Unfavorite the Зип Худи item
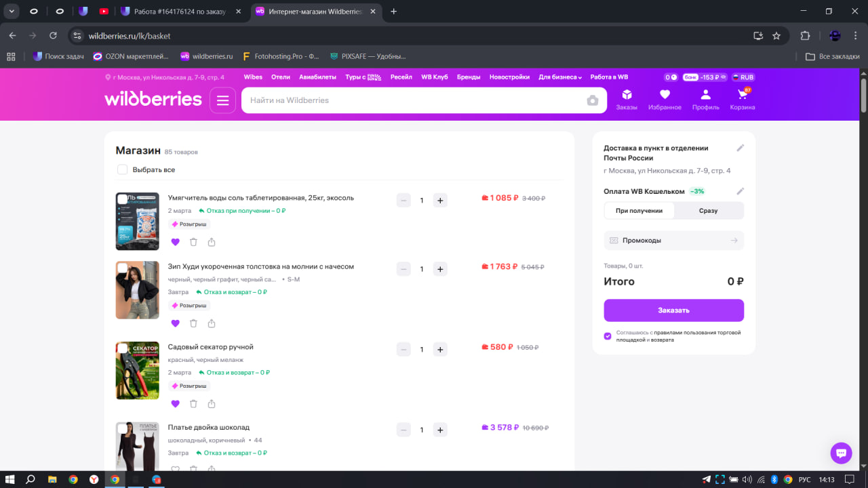This screenshot has width=868, height=488. coord(176,323)
